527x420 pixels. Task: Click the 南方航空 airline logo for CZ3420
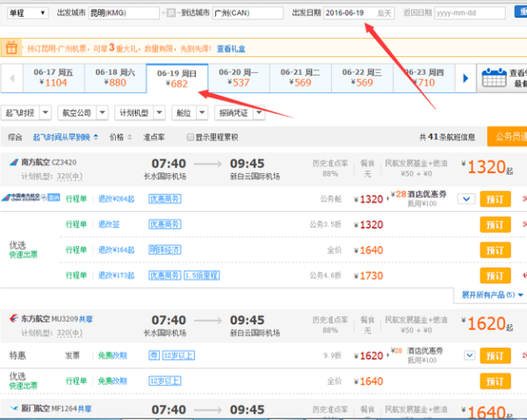click(x=14, y=163)
